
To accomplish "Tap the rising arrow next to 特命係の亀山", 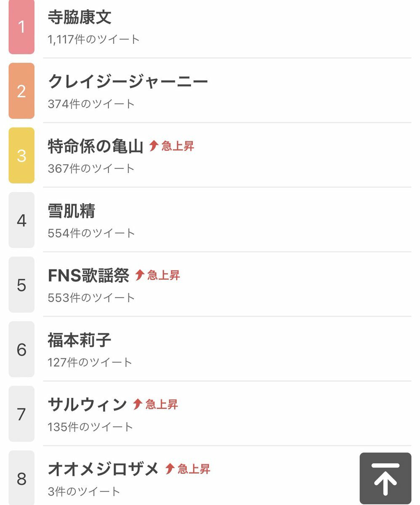I will click(x=154, y=146).
